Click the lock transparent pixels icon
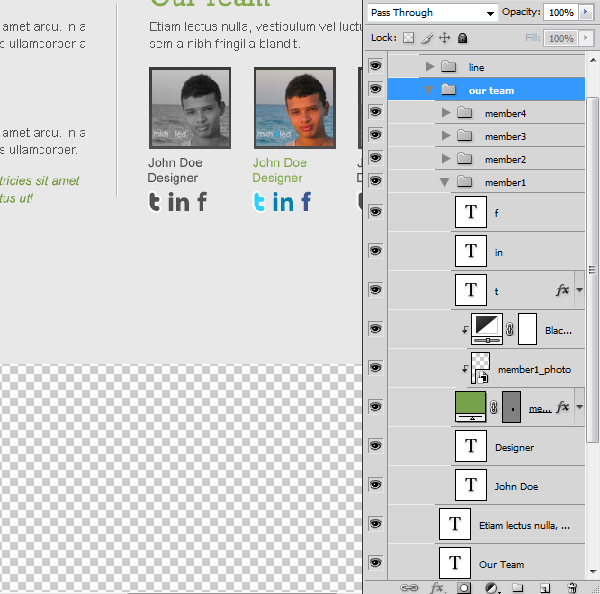This screenshot has width=600, height=594. click(x=408, y=38)
